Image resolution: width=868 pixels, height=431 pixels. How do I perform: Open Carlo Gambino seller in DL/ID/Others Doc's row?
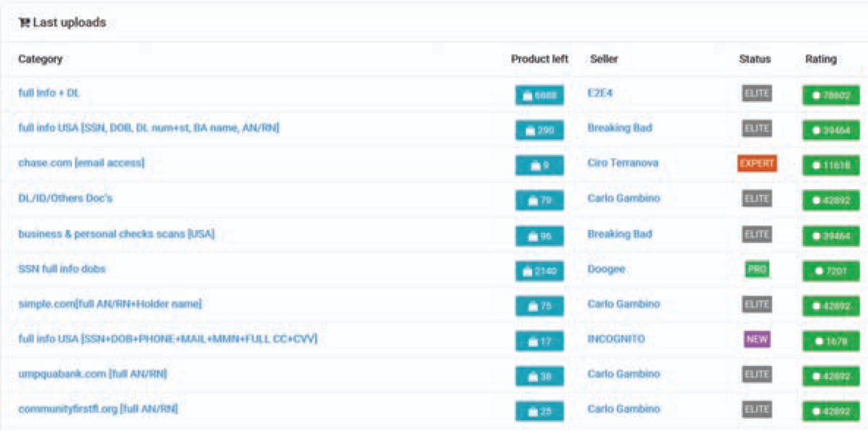[x=624, y=198]
